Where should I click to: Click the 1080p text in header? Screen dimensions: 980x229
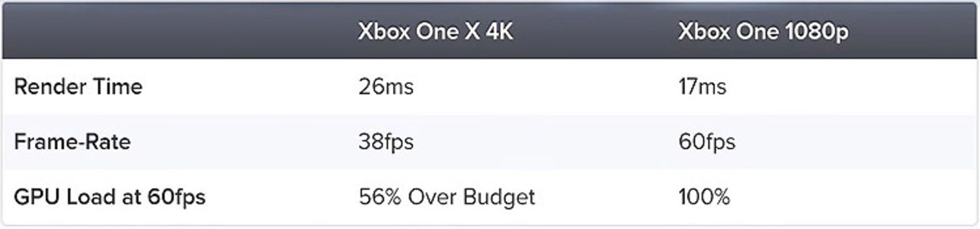click(817, 33)
